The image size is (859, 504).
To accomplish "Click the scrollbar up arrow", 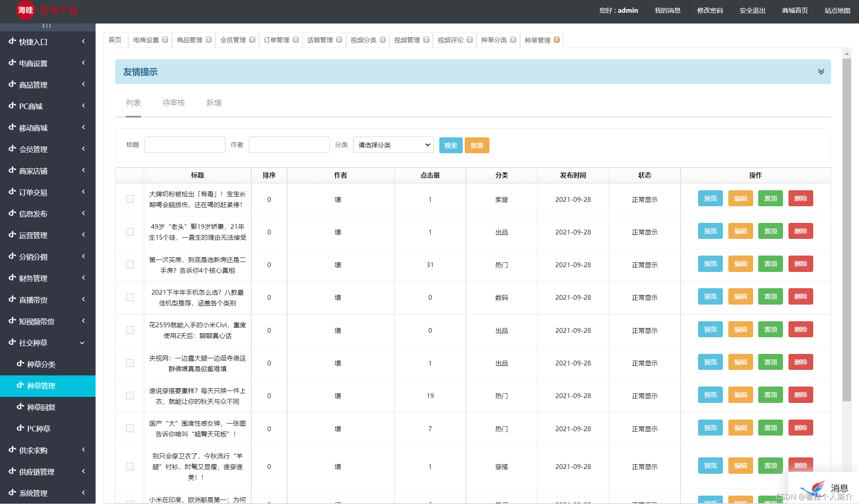I will click(847, 53).
